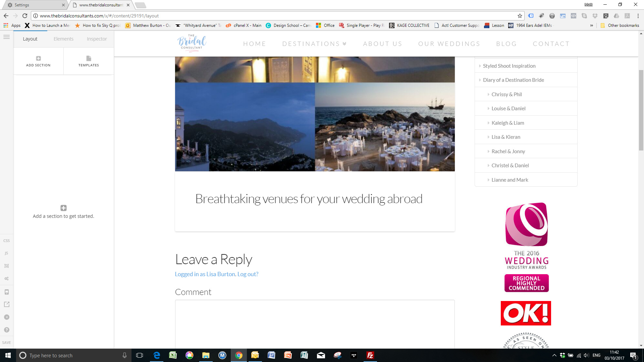Open the BLOG menu item
The height and width of the screenshot is (362, 644).
pyautogui.click(x=506, y=44)
